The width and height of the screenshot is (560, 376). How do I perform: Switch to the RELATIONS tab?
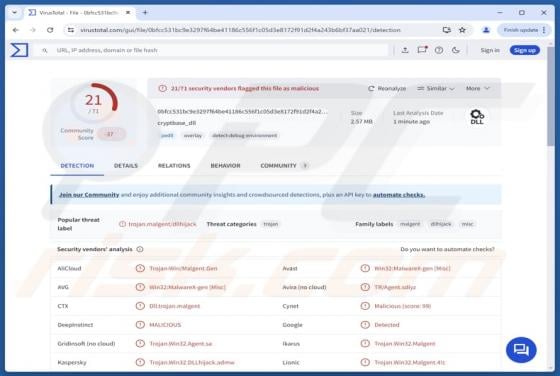[174, 166]
